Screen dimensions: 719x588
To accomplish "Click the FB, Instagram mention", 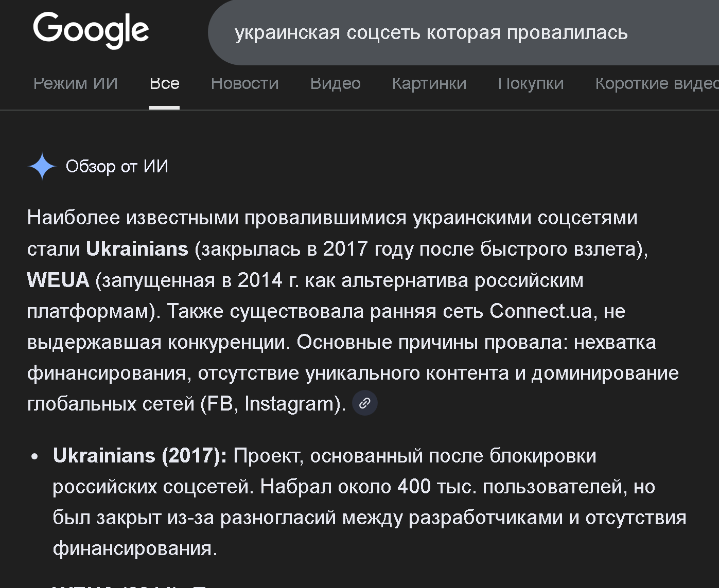I will pos(271,404).
